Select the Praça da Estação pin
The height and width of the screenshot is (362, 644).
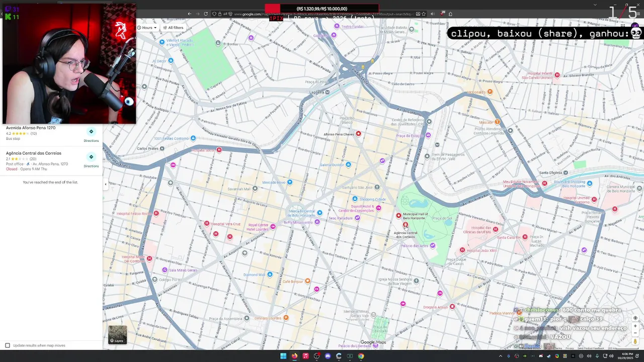tap(428, 135)
